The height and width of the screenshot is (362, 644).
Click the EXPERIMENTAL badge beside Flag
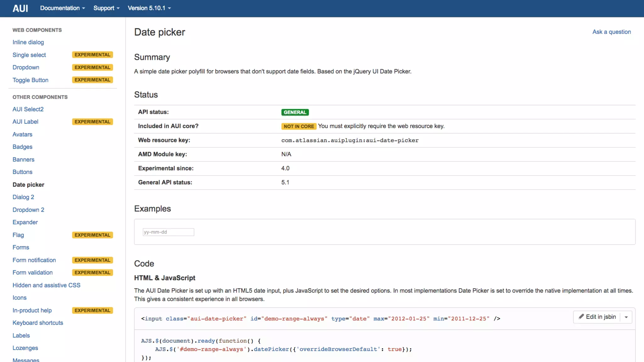click(92, 235)
